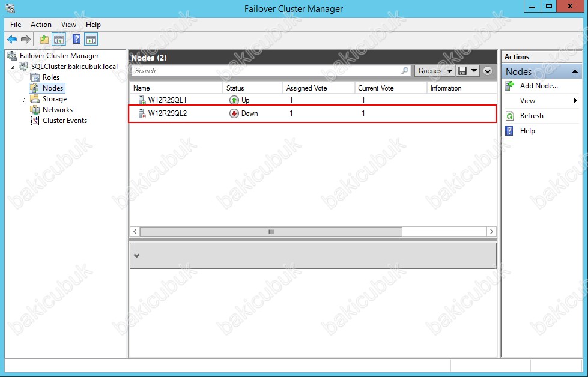Open the View submenu arrow in Actions
Viewport: 588px width, 377px height.
click(575, 100)
